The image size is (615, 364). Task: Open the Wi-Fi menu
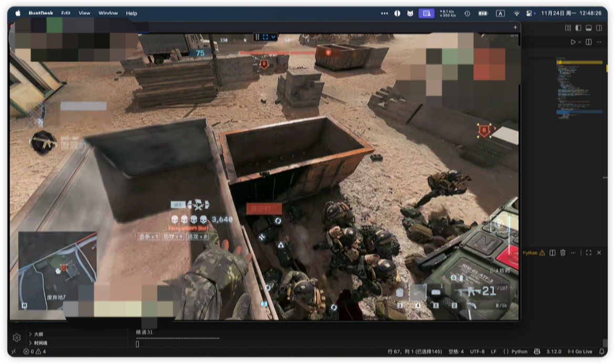(517, 13)
